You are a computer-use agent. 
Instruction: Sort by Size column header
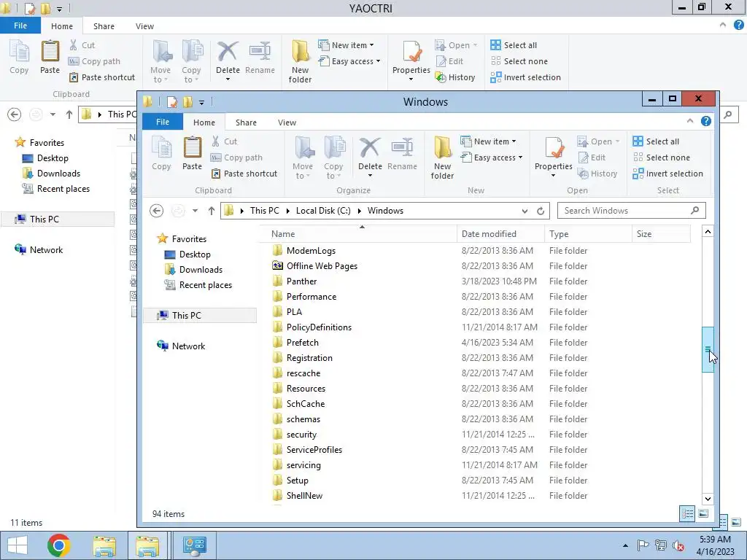point(661,234)
